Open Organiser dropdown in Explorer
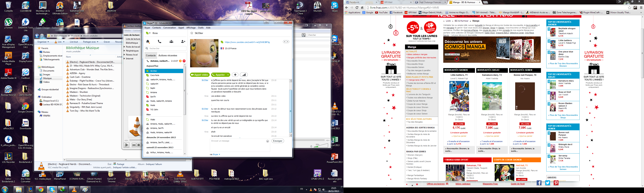Screen dimensions: 644x193 click(43, 42)
